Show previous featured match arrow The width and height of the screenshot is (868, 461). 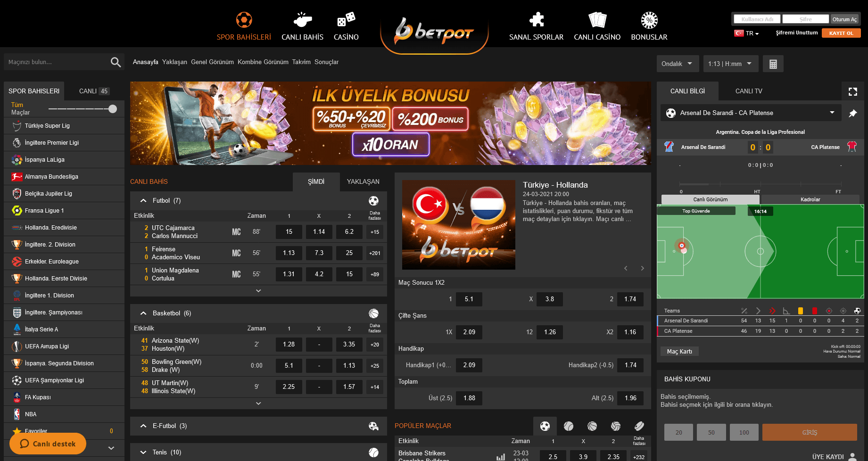626,268
